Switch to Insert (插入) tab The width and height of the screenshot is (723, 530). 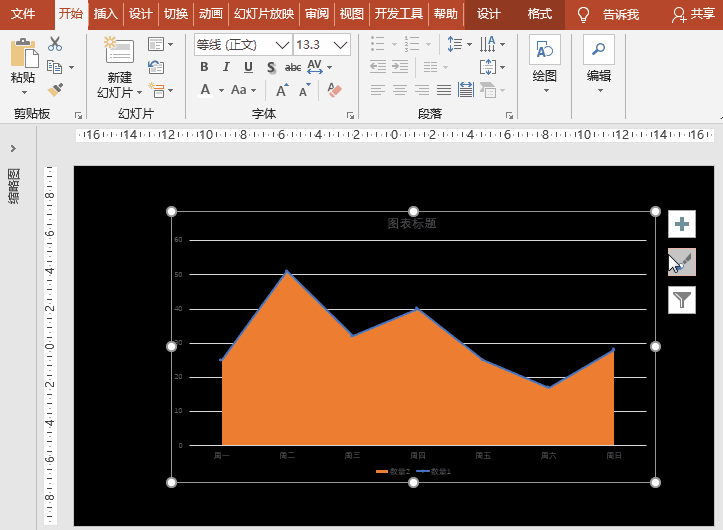[106, 14]
